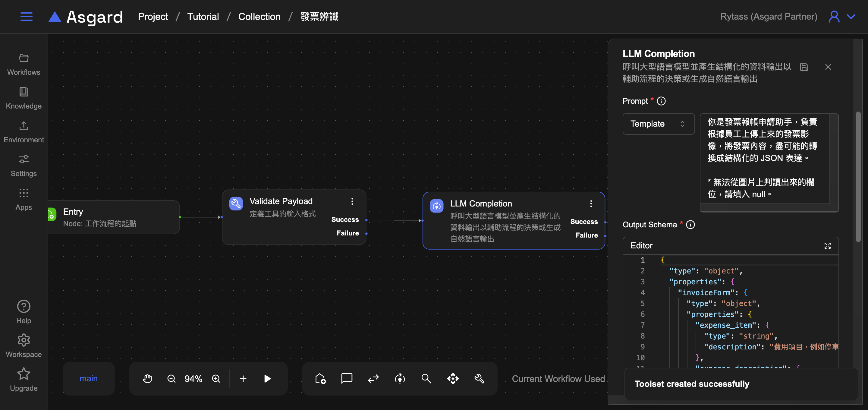Click the zoom out magnifier icon
This screenshot has width=868, height=410.
coord(171,379)
